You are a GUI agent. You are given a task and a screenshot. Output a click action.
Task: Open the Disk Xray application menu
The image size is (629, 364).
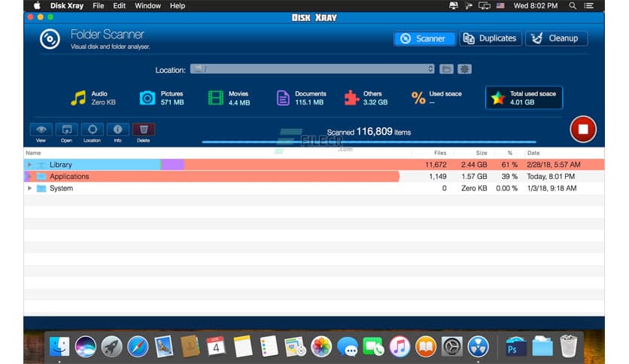tap(67, 5)
